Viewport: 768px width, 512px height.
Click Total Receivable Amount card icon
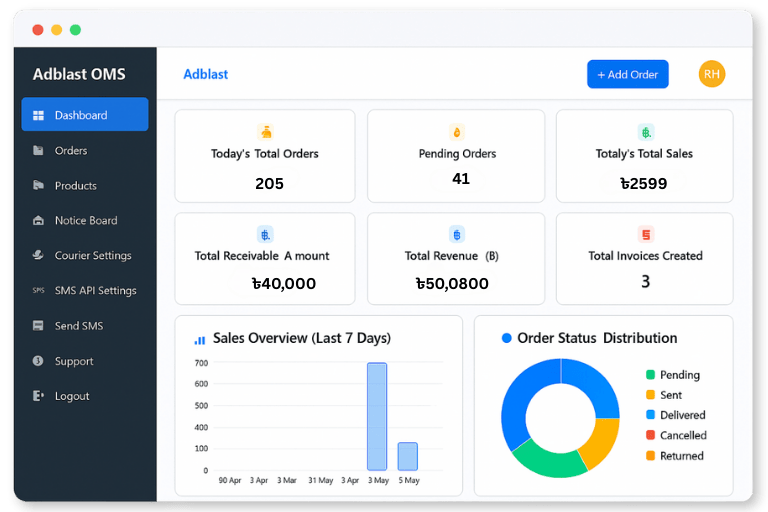[265, 235]
